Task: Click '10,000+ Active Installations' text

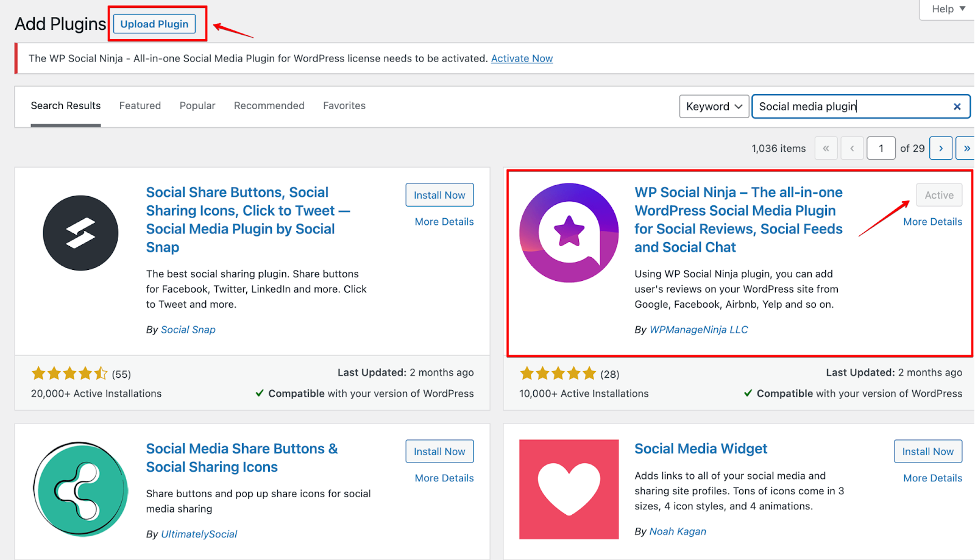Action: 584,394
